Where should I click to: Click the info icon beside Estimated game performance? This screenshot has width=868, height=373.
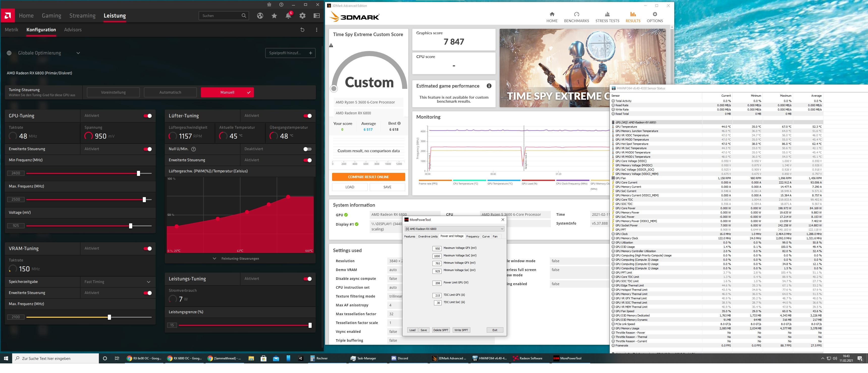[x=489, y=86]
